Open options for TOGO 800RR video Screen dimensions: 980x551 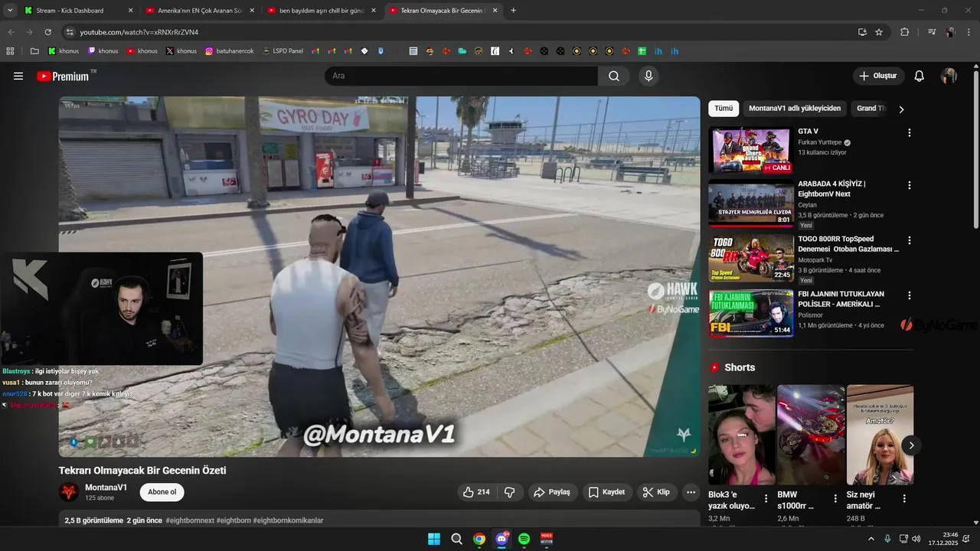click(910, 240)
